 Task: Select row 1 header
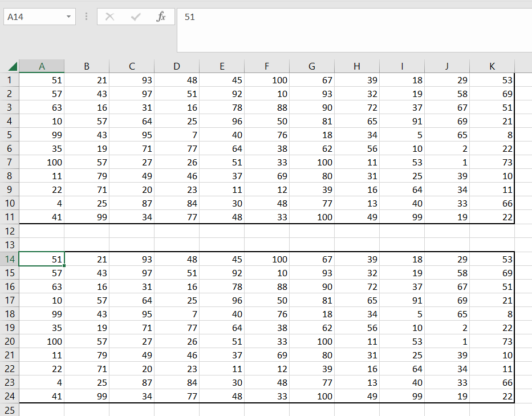(x=9, y=80)
